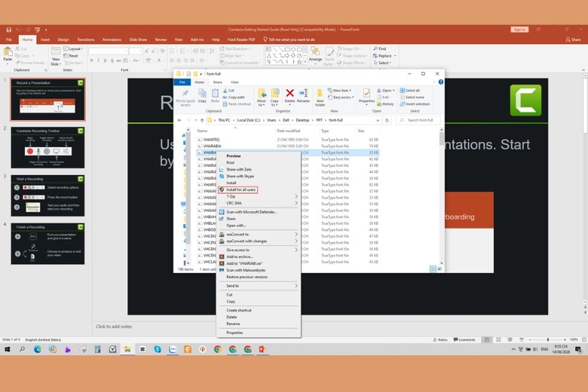Click PowerPoint Find button
This screenshot has height=392, width=588.
click(379, 49)
